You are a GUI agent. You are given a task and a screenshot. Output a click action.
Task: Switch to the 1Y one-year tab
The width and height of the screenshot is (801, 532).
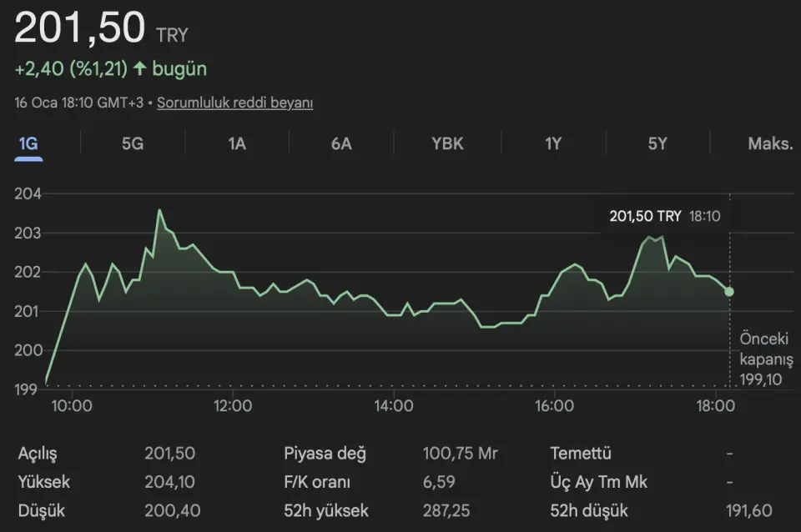pos(552,143)
